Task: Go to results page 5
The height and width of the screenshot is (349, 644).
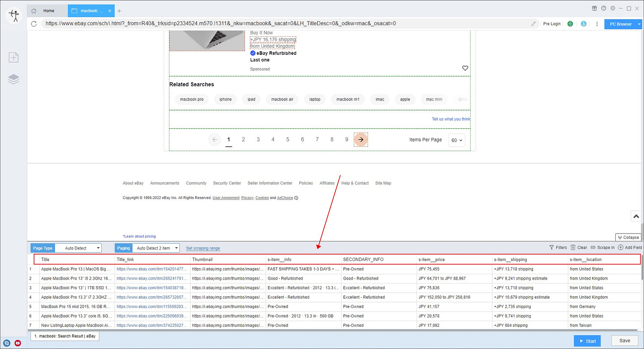Action: (x=287, y=139)
